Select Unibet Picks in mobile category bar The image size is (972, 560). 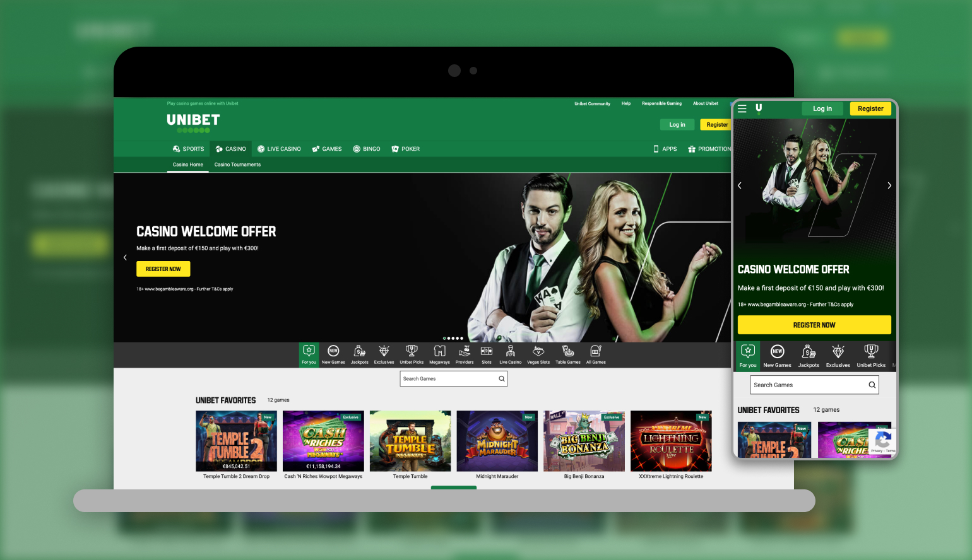click(x=871, y=356)
